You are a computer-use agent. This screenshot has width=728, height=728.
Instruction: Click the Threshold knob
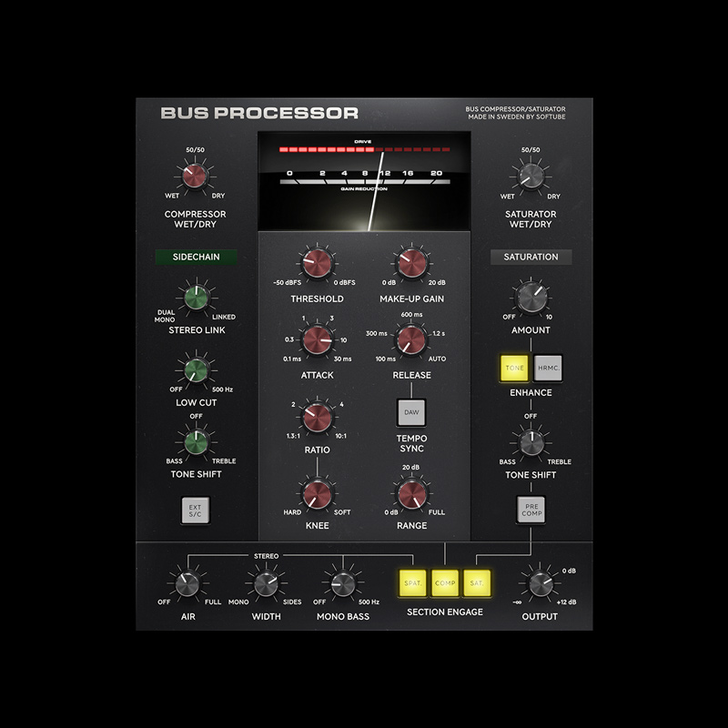(x=317, y=265)
